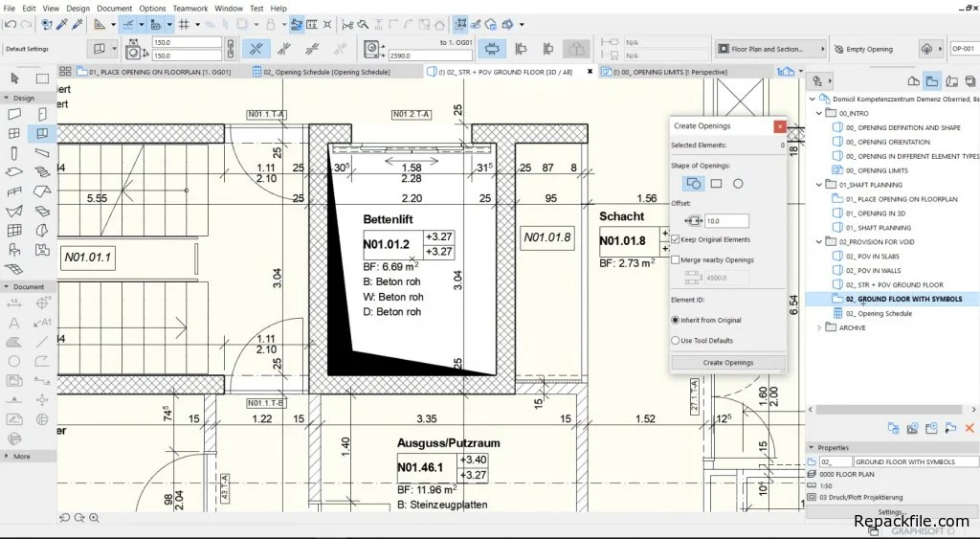
Task: Click the Settings button in Properties
Action: (x=891, y=512)
